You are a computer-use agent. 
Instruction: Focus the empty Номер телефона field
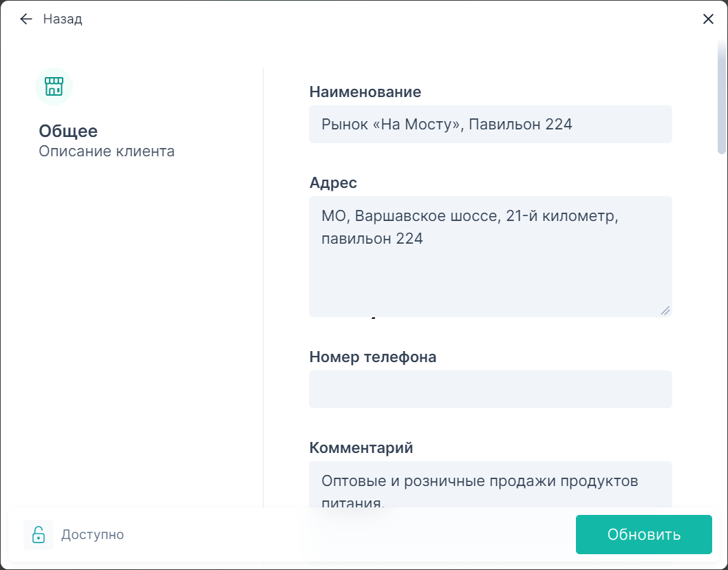point(491,389)
